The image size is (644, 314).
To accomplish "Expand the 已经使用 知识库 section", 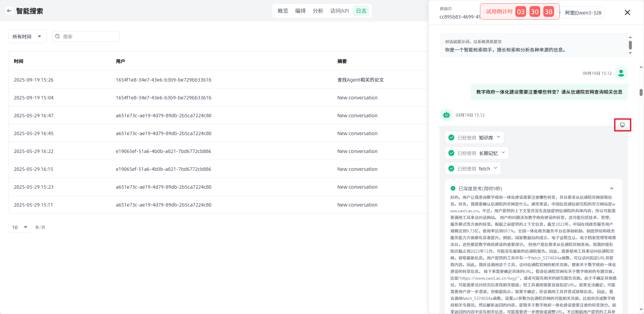I will 498,137.
